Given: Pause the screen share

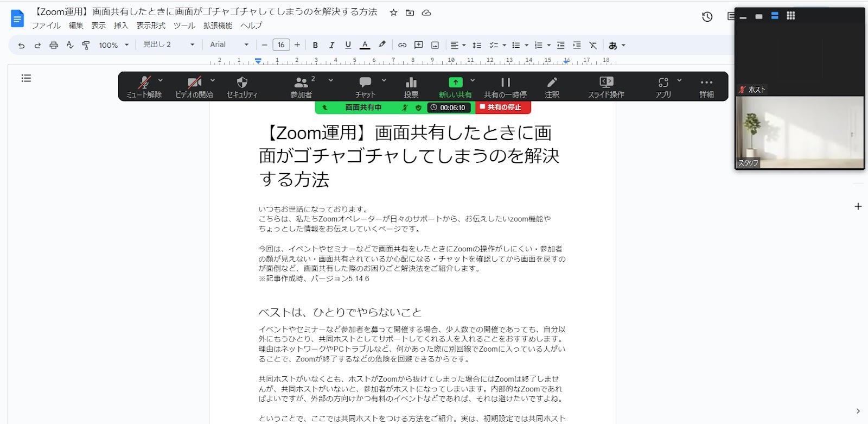Looking at the screenshot, I should click(505, 87).
